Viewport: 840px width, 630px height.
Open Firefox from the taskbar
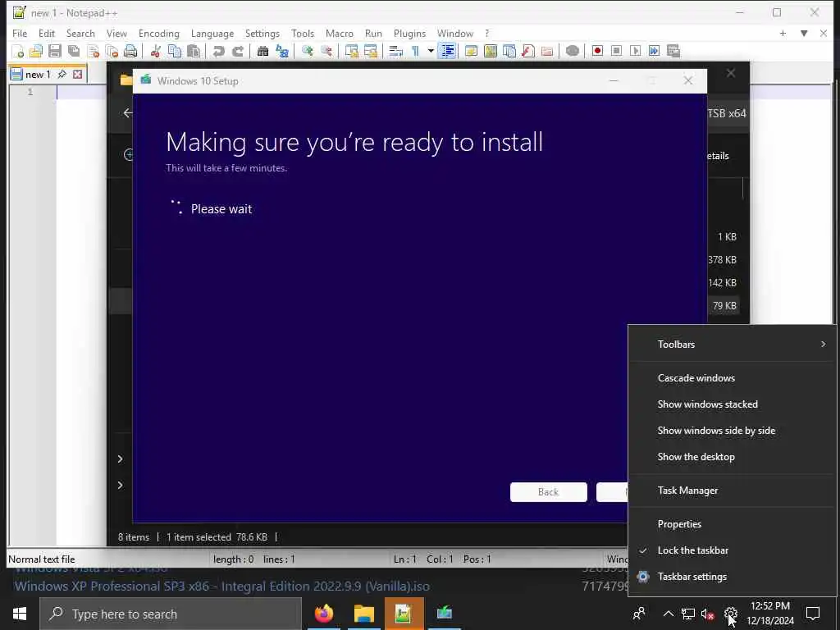(323, 614)
